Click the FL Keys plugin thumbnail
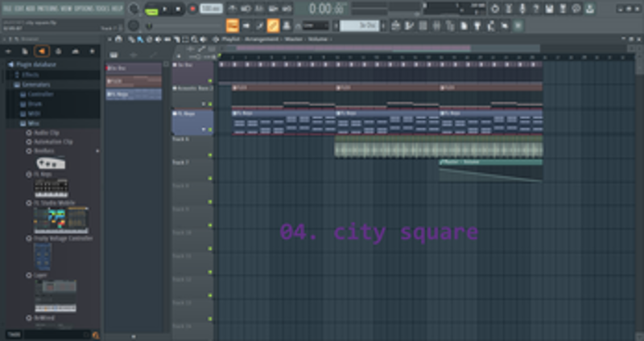The image size is (644, 341). 52,188
